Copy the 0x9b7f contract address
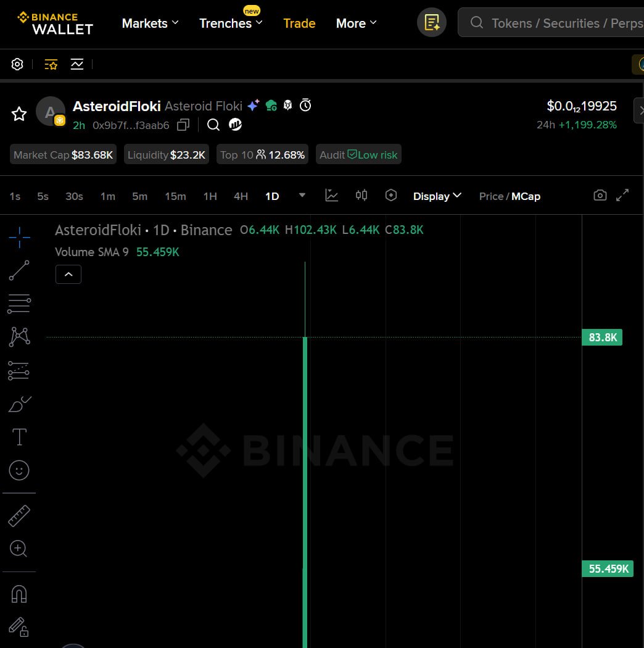This screenshot has width=644, height=648. pos(183,125)
